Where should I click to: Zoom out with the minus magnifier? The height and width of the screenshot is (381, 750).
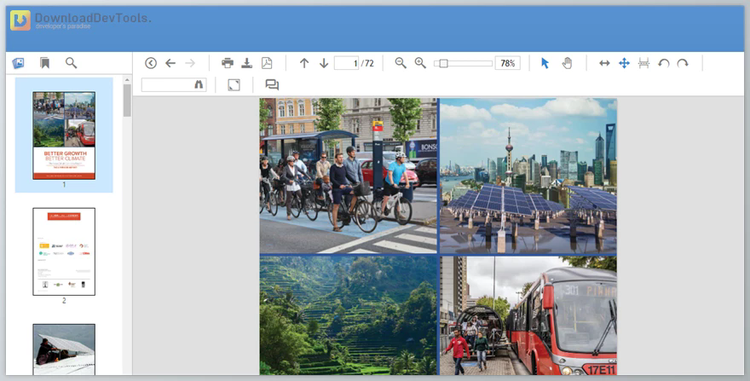tap(400, 63)
